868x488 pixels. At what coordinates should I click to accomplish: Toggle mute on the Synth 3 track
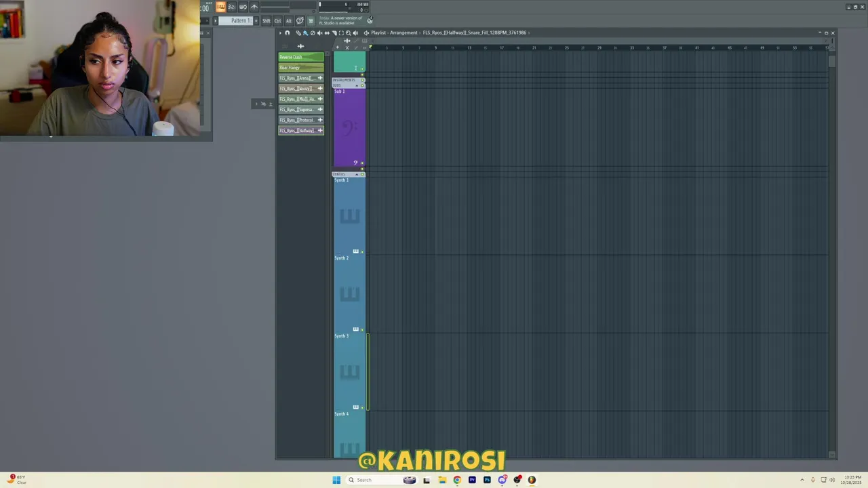[x=362, y=407]
